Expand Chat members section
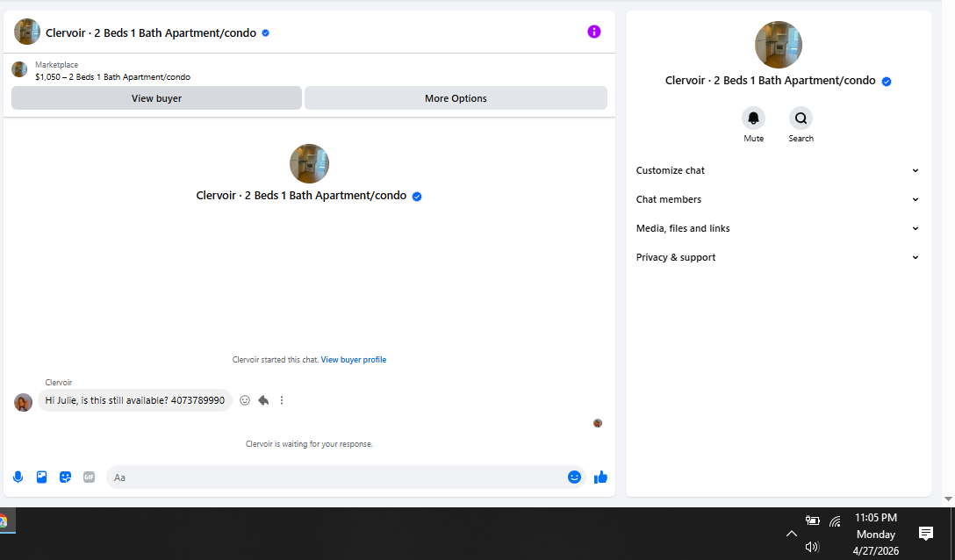The height and width of the screenshot is (560, 955). pyautogui.click(x=778, y=199)
